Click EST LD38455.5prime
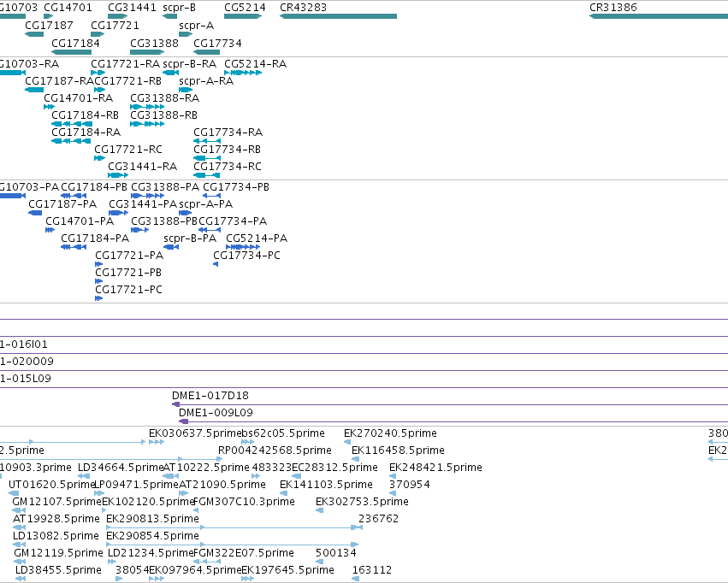This screenshot has height=583, width=728. (58, 570)
